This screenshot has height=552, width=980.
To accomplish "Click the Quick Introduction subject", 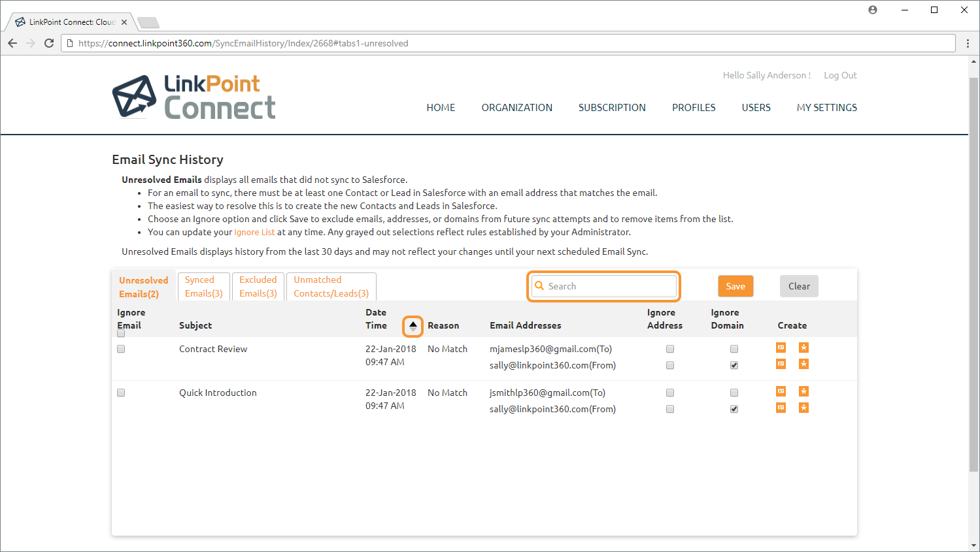I will pos(218,393).
